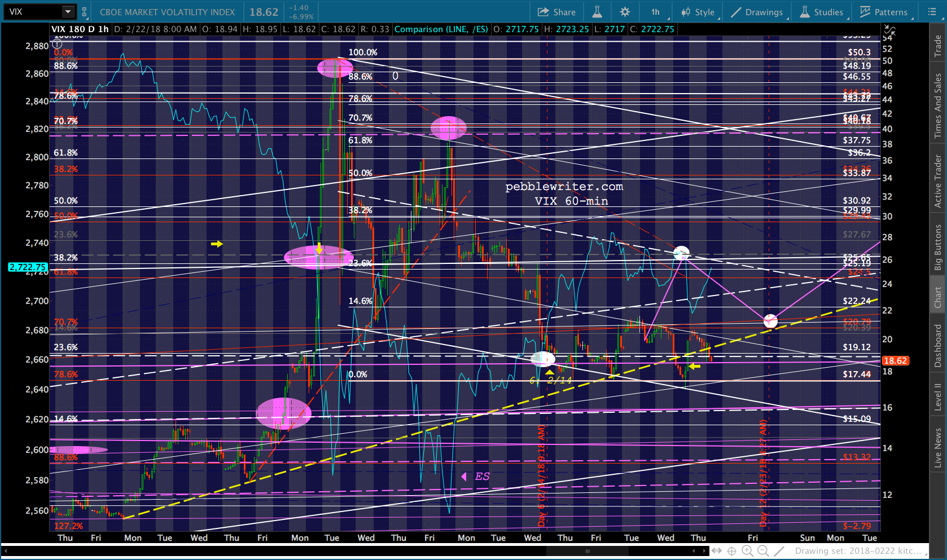Click the 127.2% red retracement label
947x560 pixels.
68,526
